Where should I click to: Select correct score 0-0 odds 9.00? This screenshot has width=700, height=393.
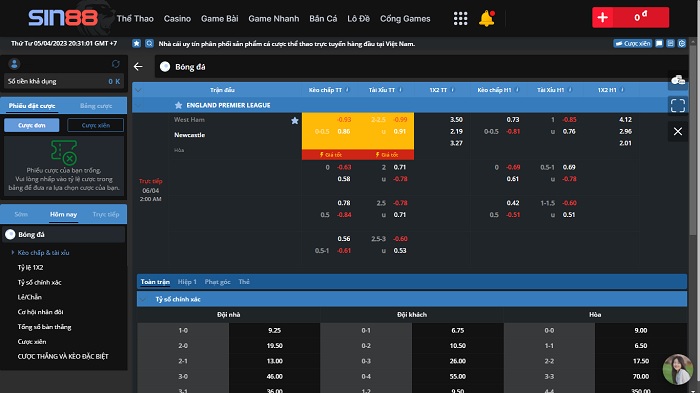click(641, 330)
